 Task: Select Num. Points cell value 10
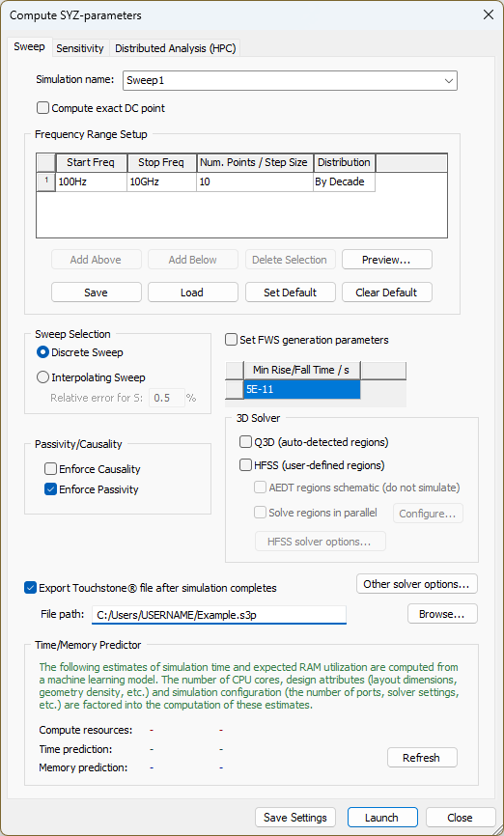(254, 181)
